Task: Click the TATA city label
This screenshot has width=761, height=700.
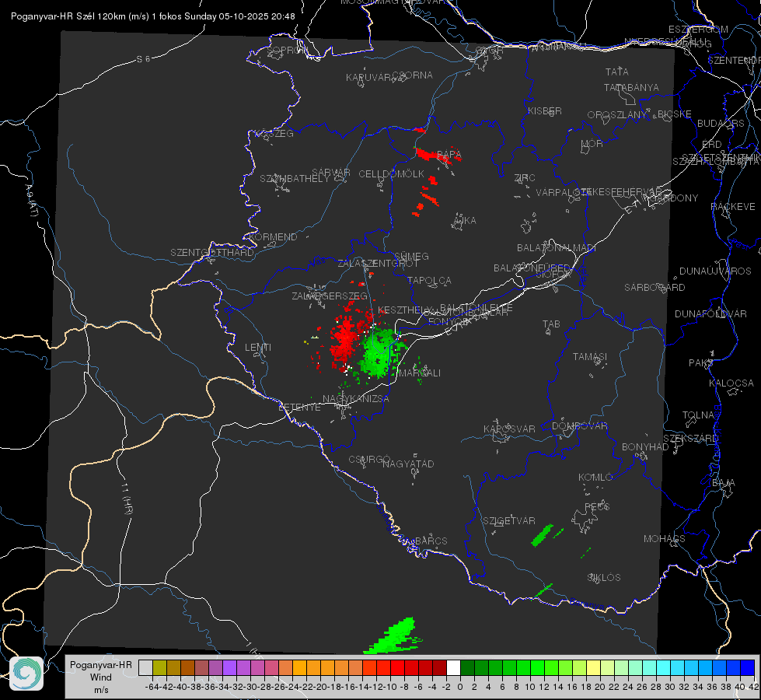Action: 617,72
